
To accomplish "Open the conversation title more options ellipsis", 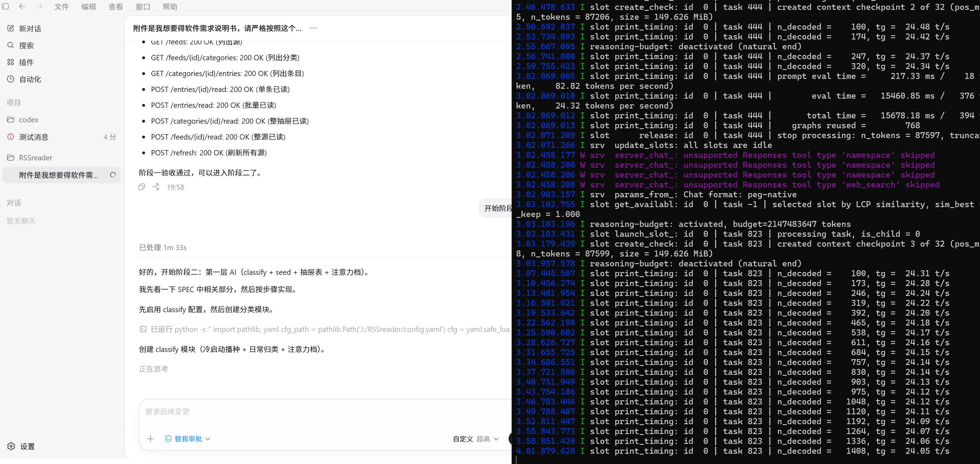I will tap(313, 28).
